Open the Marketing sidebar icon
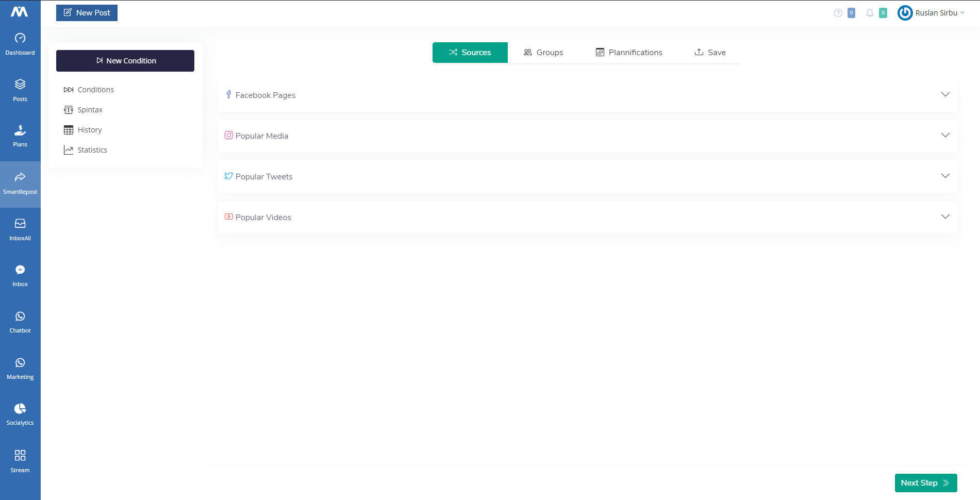This screenshot has height=500, width=980. pos(20,362)
